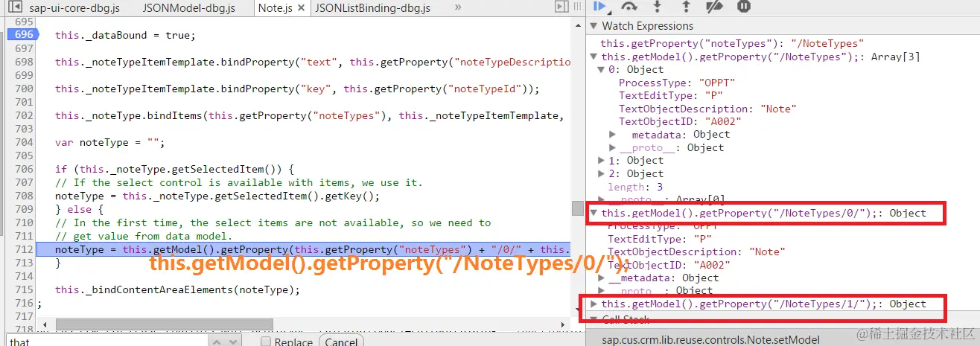Image resolution: width=980 pixels, height=346 pixels.
Task: Step over next function call
Action: pos(630,7)
